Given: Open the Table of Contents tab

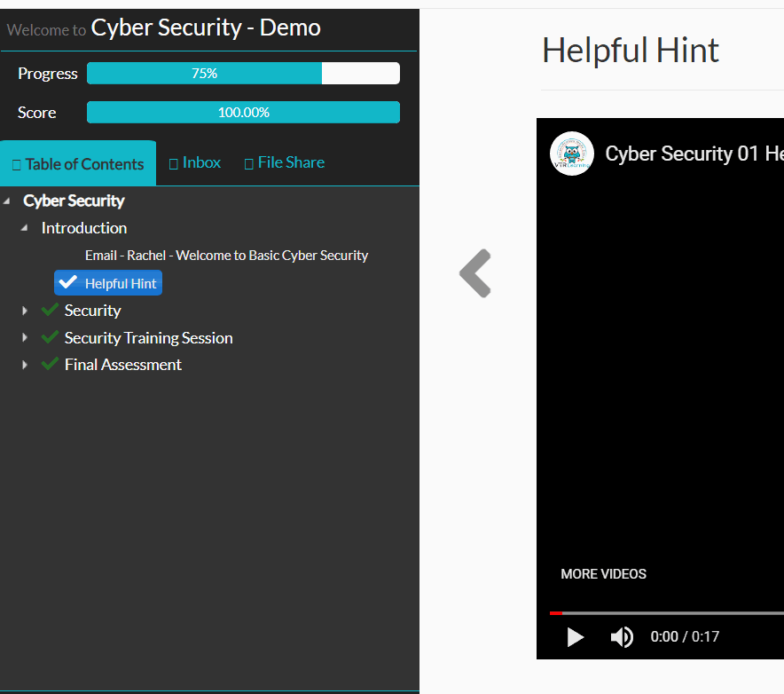Looking at the screenshot, I should (78, 163).
